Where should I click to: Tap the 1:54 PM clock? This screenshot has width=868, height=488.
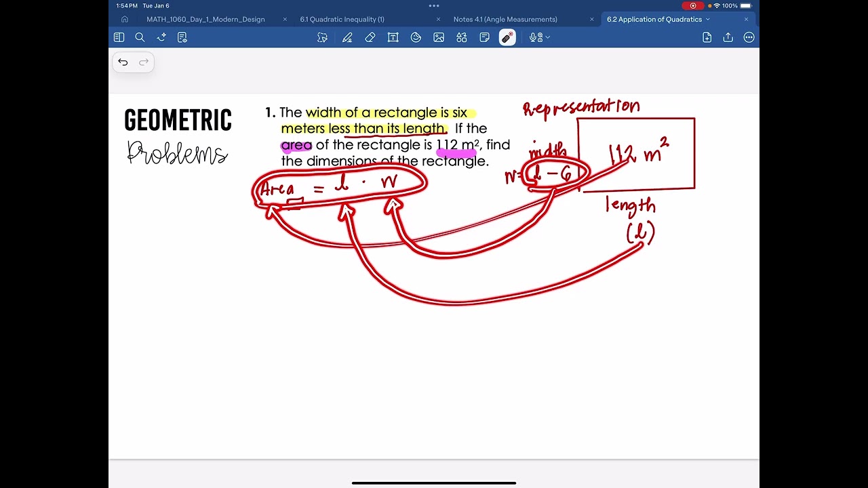click(127, 6)
